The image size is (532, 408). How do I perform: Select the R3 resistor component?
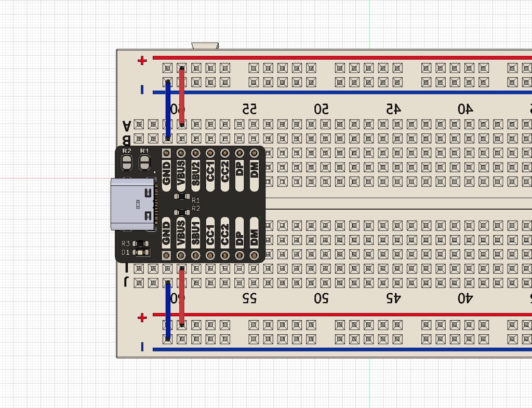point(141,243)
